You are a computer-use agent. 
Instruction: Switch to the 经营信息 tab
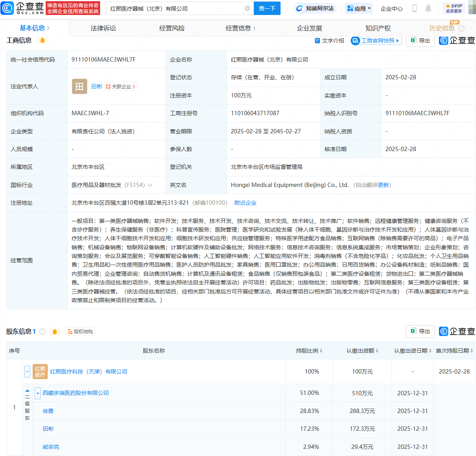[240, 28]
